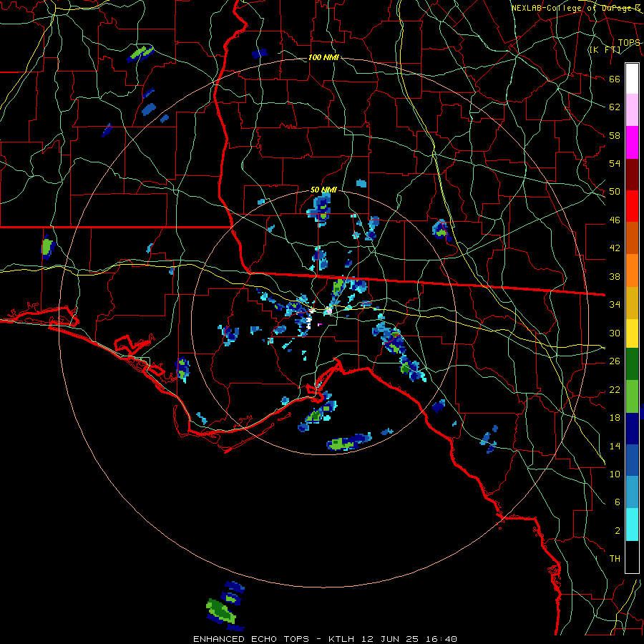644x644 pixels.
Task: Click the 42 value on the scale
Action: (x=615, y=248)
